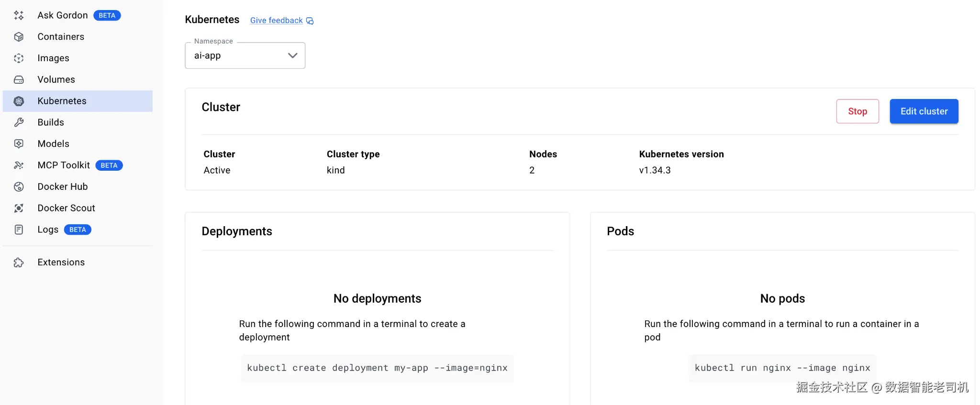Click the BETA badge next to MCP Toolkit
This screenshot has width=980, height=405.
[109, 165]
